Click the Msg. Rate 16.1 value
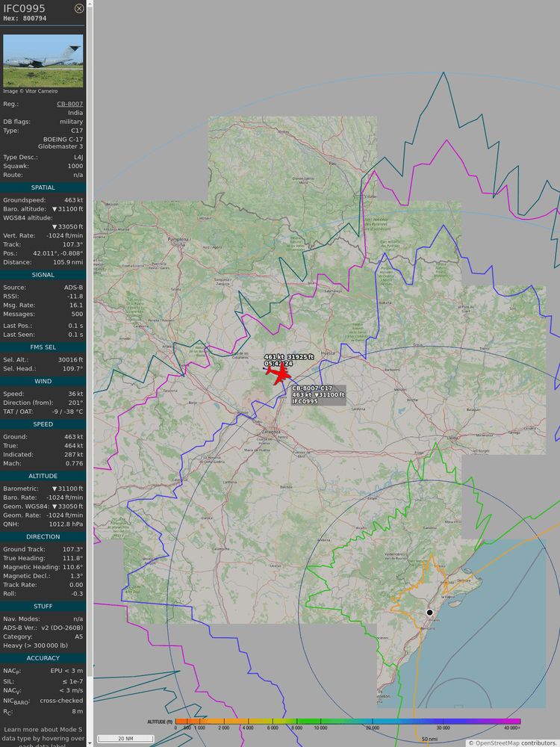This screenshot has height=747, width=560. click(76, 305)
